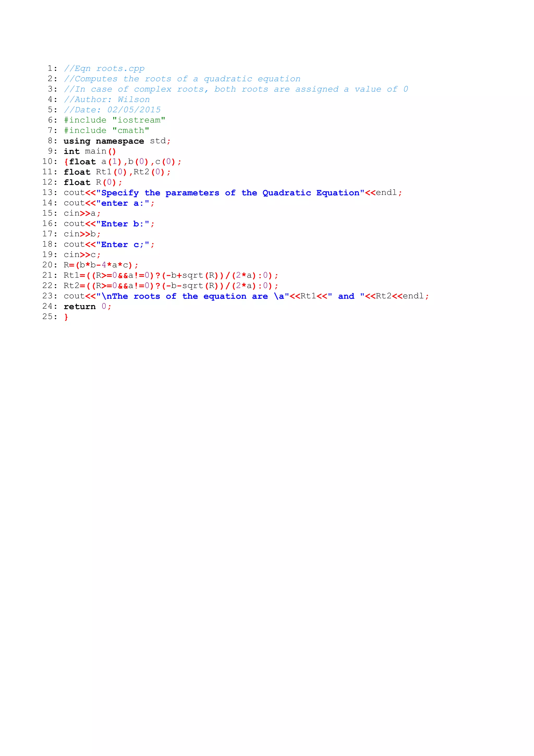Click the 'float R(0);' declaration
534x756 pixels.
tap(93, 182)
